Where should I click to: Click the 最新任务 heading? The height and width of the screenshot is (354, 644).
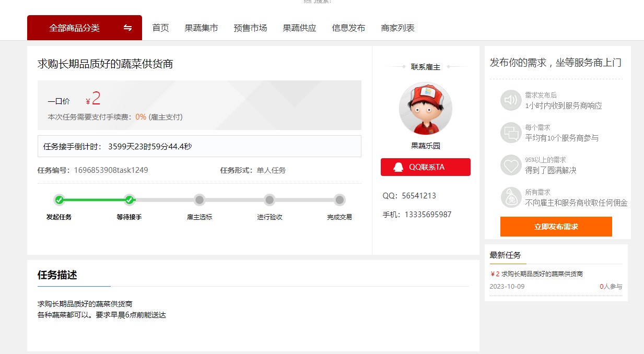pos(505,255)
